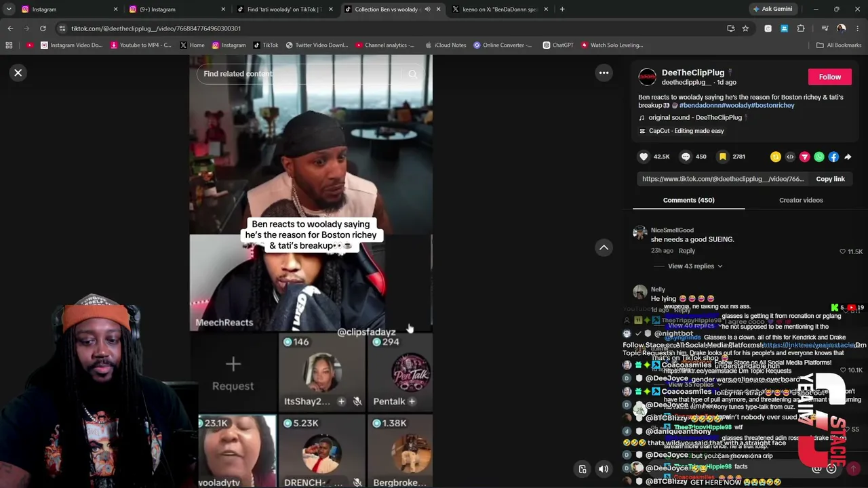Switch to the Find 'tati woolady' TikTok tab
The image size is (868, 488).
tap(284, 9)
